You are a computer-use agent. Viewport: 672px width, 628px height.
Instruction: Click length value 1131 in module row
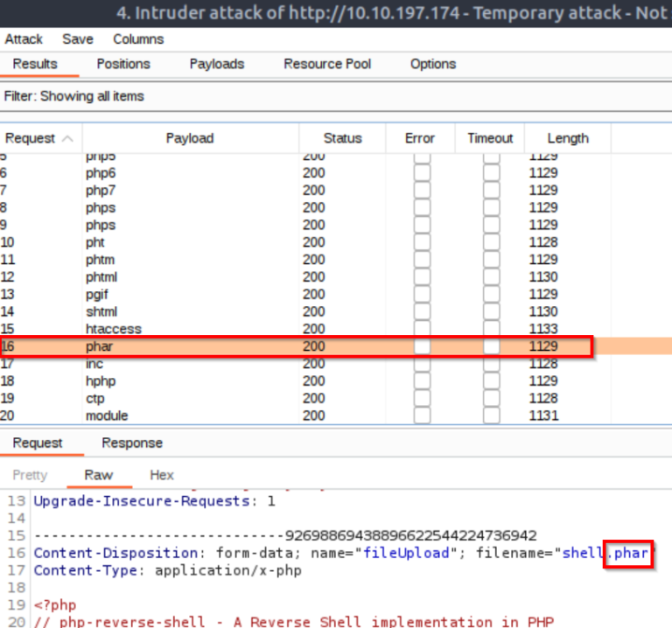point(543,416)
